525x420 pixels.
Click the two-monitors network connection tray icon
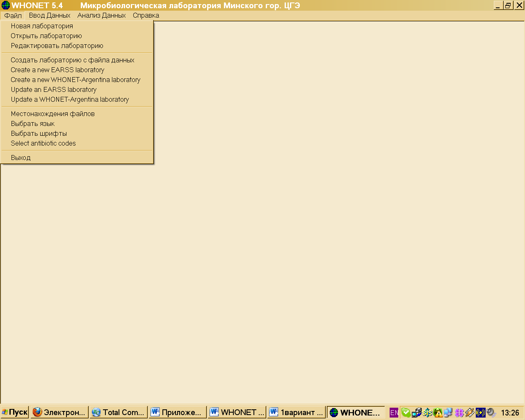point(448,413)
